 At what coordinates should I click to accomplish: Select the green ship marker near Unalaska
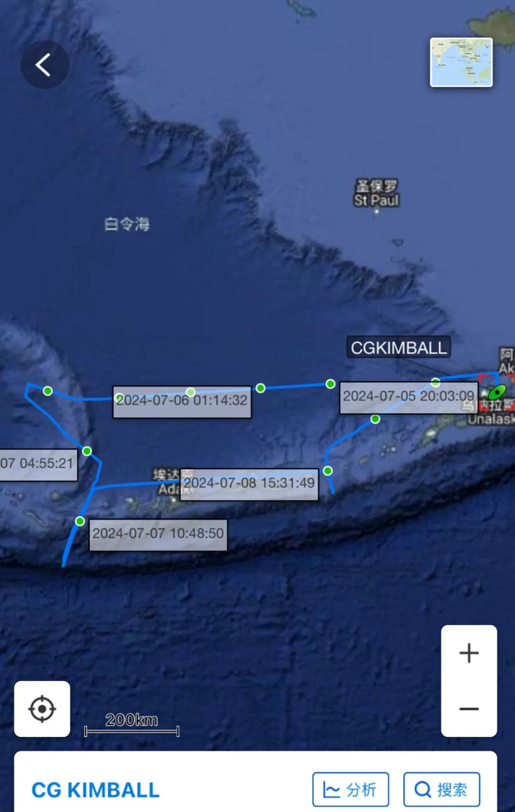497,392
